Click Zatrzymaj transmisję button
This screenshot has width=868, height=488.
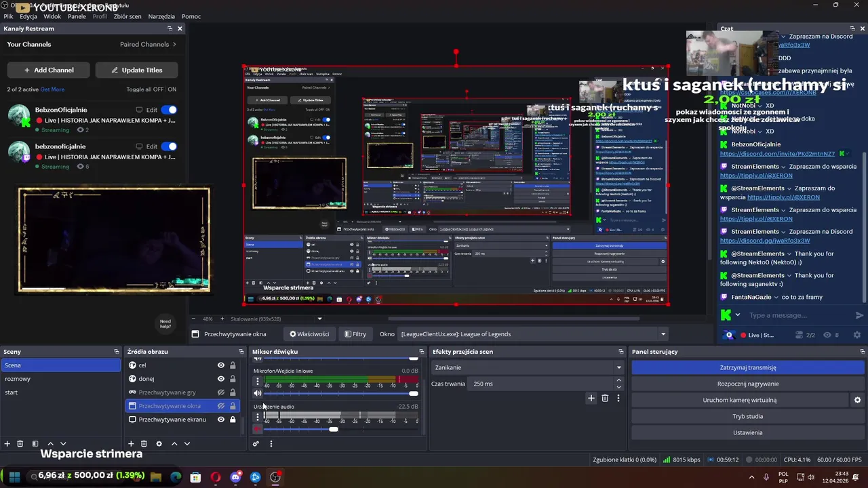tap(748, 367)
